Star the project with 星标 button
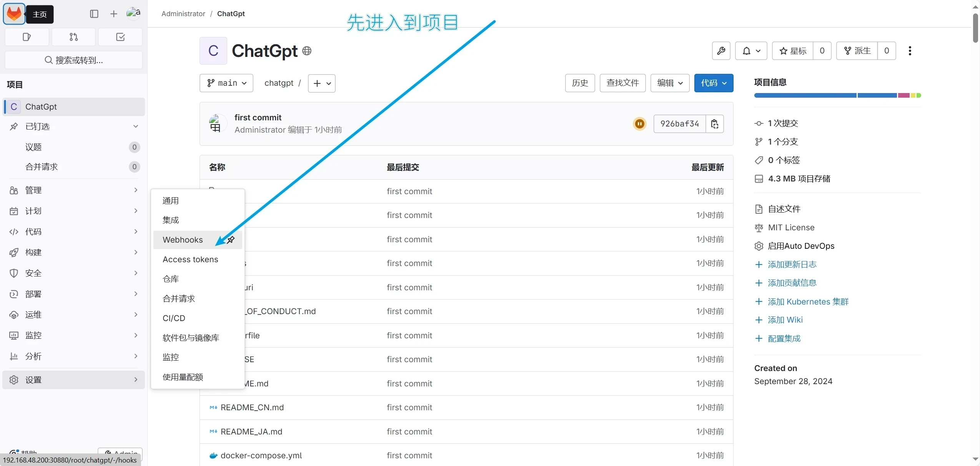The height and width of the screenshot is (466, 980). [793, 51]
